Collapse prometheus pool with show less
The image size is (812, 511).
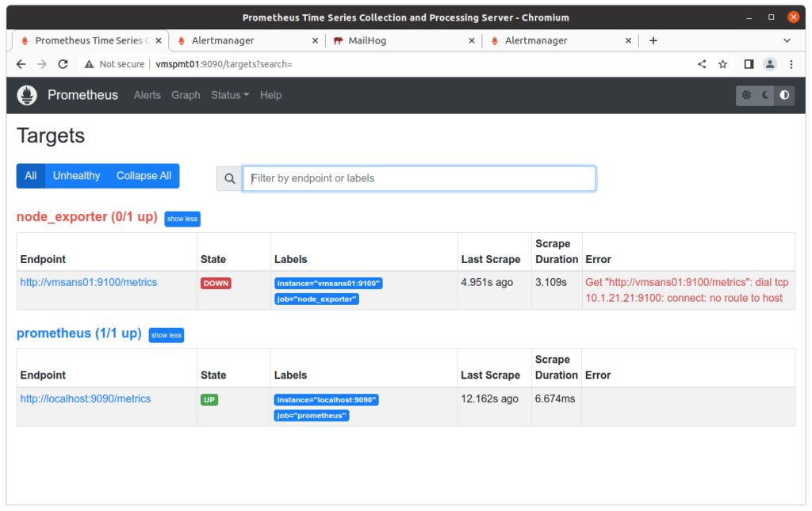[167, 335]
